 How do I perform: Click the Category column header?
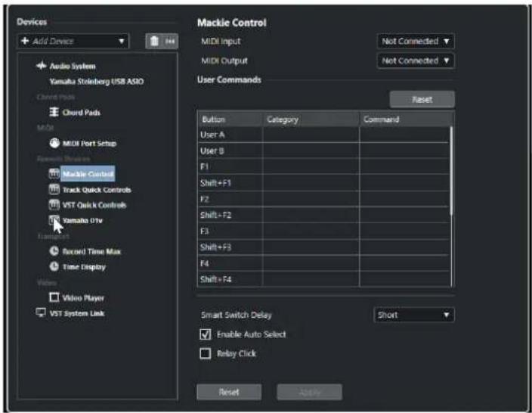[x=311, y=120]
